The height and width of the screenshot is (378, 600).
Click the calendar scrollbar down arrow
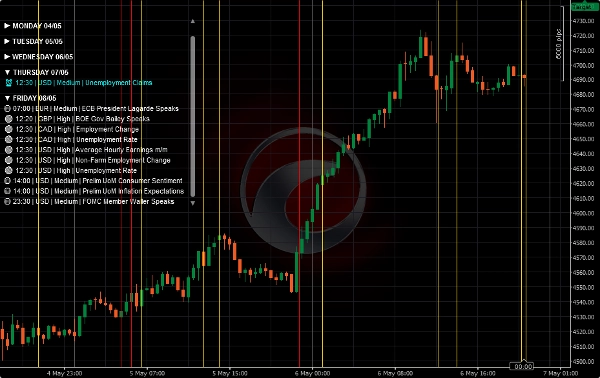pyautogui.click(x=193, y=203)
